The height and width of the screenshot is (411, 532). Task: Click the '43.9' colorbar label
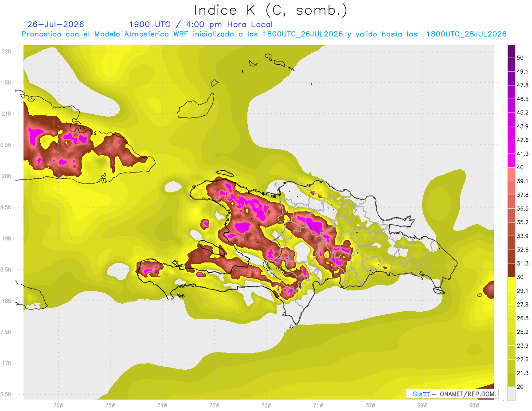point(523,126)
